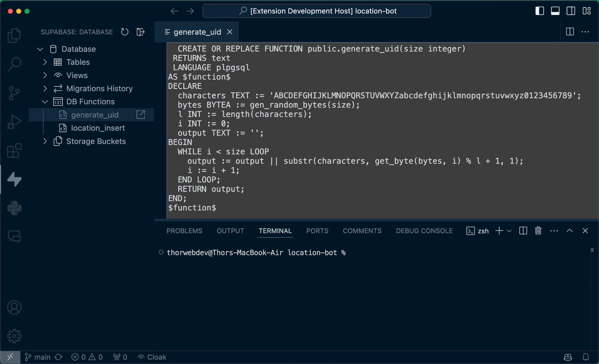Screen dimensions: 599x364
Task: Switch to the COMMENTS tab
Action: tap(362, 231)
